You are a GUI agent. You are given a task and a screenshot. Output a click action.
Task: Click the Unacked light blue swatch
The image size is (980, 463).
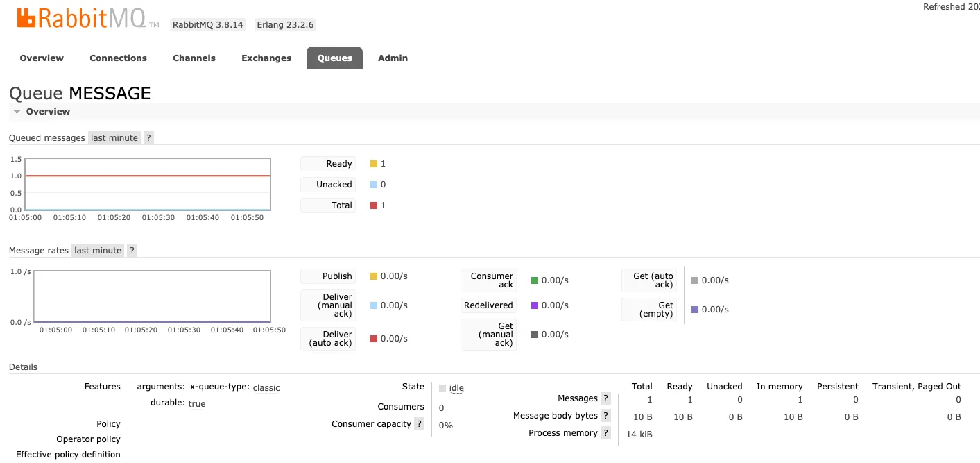(x=374, y=185)
